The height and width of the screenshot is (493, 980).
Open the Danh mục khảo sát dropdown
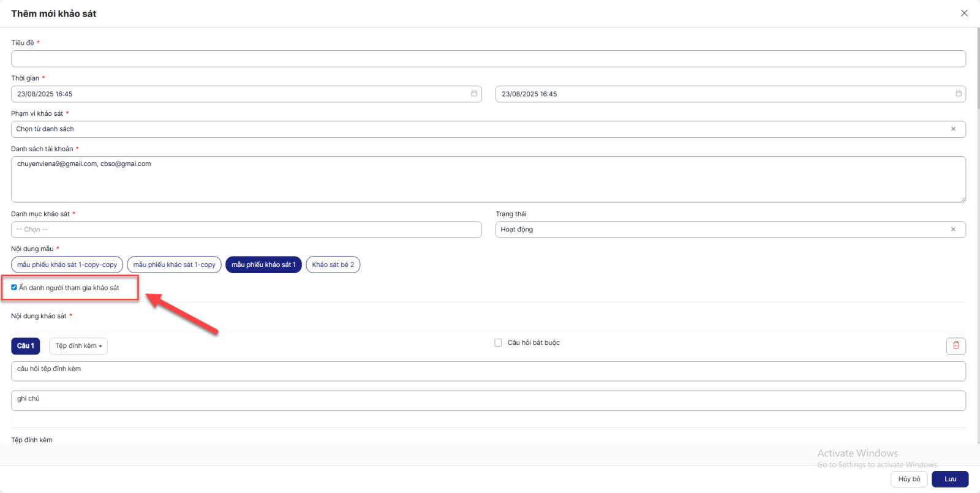(246, 230)
